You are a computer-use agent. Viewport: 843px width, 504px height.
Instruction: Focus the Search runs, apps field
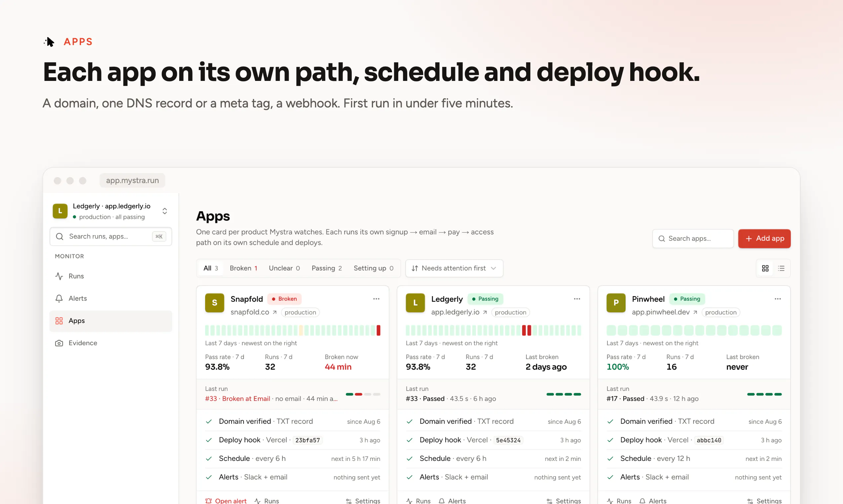click(x=111, y=236)
